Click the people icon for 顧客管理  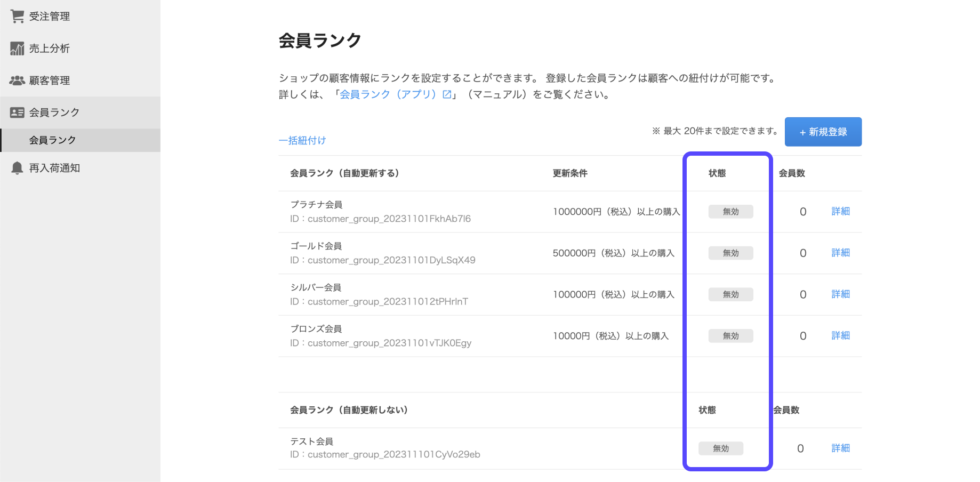[17, 81]
